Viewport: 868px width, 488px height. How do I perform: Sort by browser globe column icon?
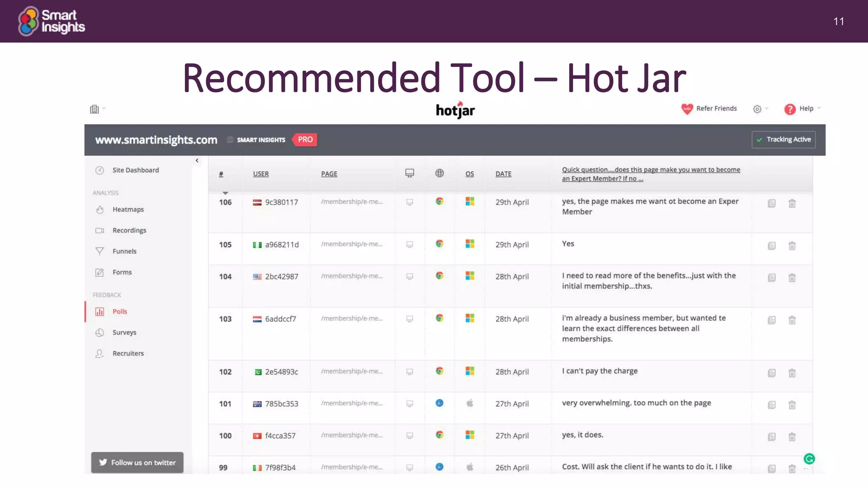coord(440,173)
